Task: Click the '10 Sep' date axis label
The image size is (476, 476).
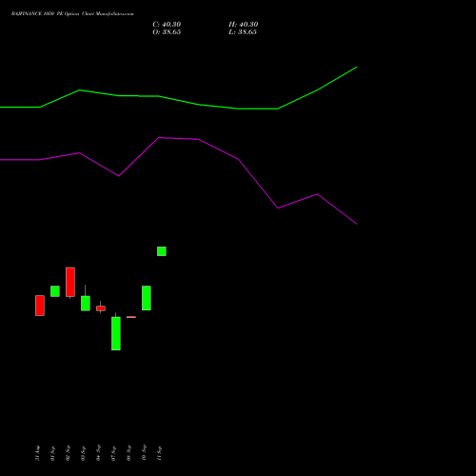Action: point(144,453)
